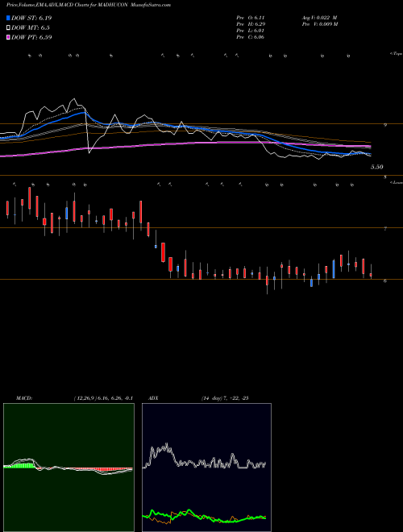Viewport: 403px width, 532px height.
Task: Select the 'DOW ST: 6.19' legend label
Action: [31, 18]
